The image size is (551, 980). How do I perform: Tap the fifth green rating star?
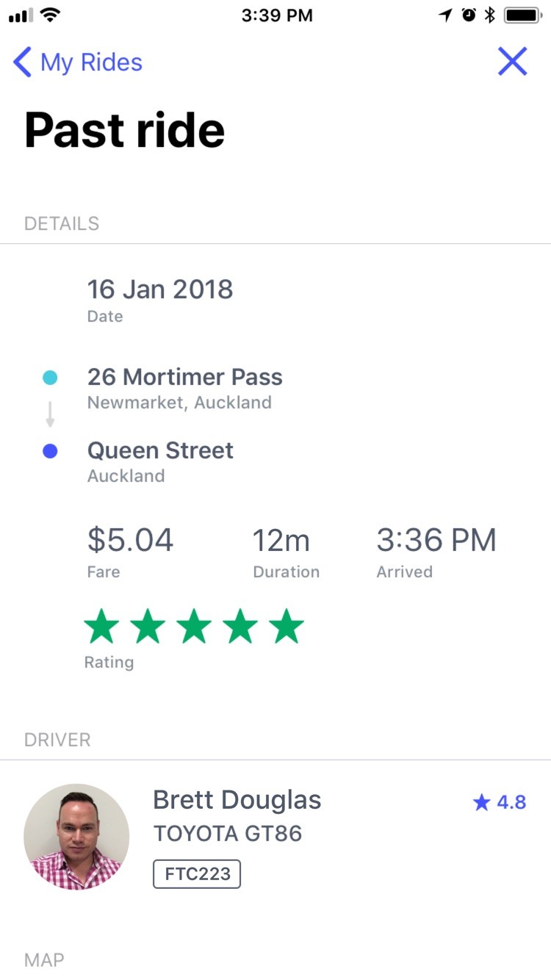pyautogui.click(x=287, y=627)
